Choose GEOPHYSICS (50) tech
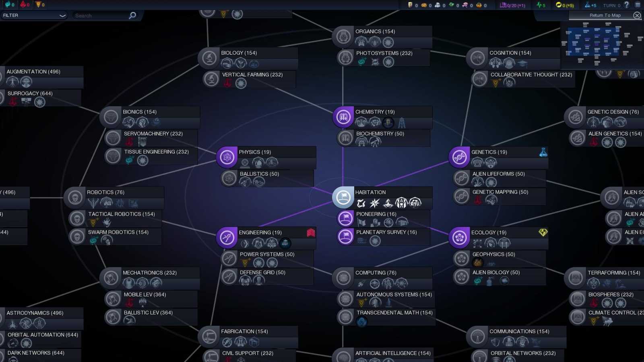 500,259
